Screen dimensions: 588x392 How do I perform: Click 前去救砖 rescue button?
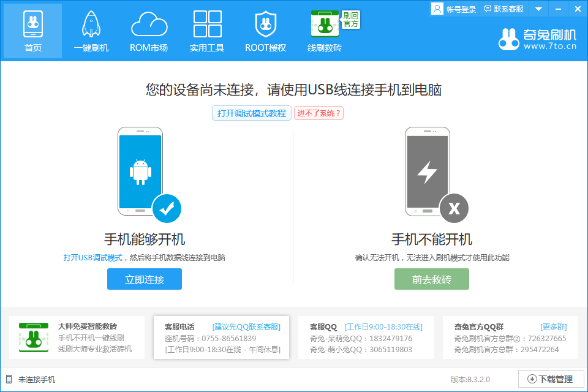point(431,279)
